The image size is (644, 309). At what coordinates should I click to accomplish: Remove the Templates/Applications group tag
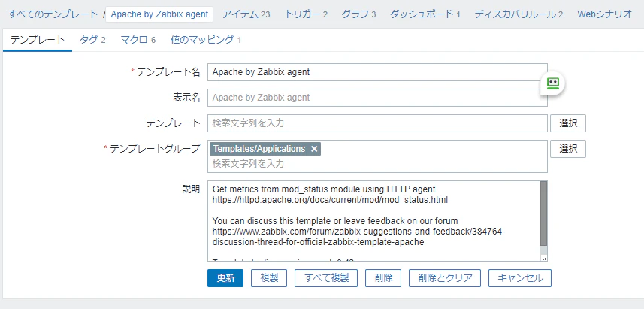click(314, 149)
